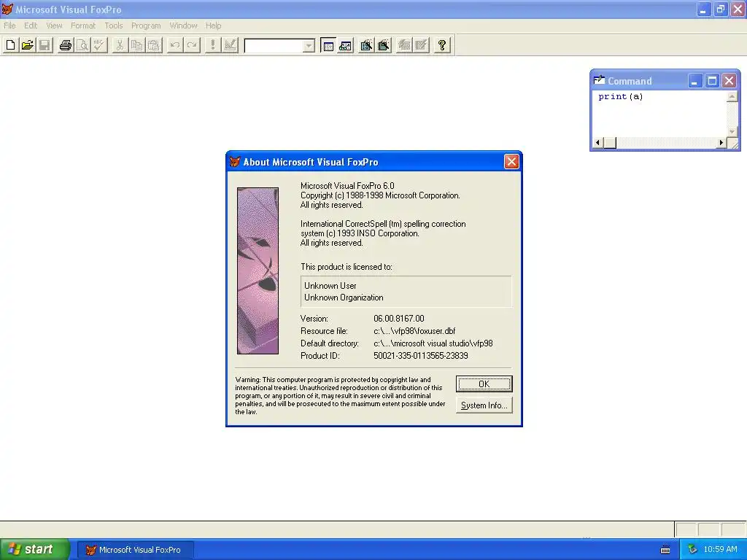This screenshot has height=560, width=747.
Task: Click the resource file path foxuser.dbf
Action: tap(414, 331)
